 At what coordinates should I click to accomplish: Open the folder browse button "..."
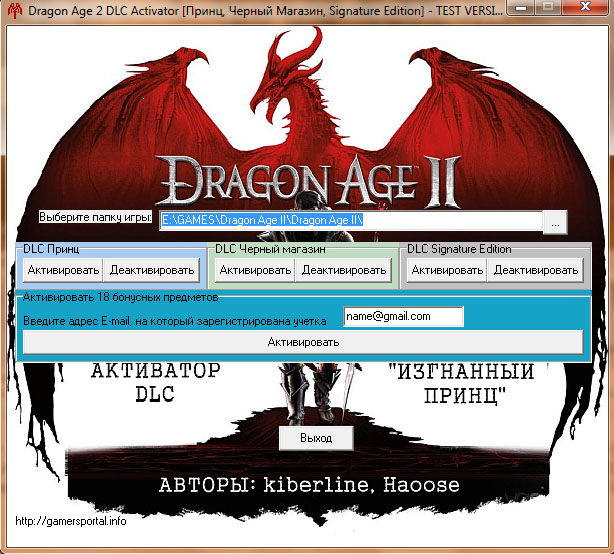(555, 222)
